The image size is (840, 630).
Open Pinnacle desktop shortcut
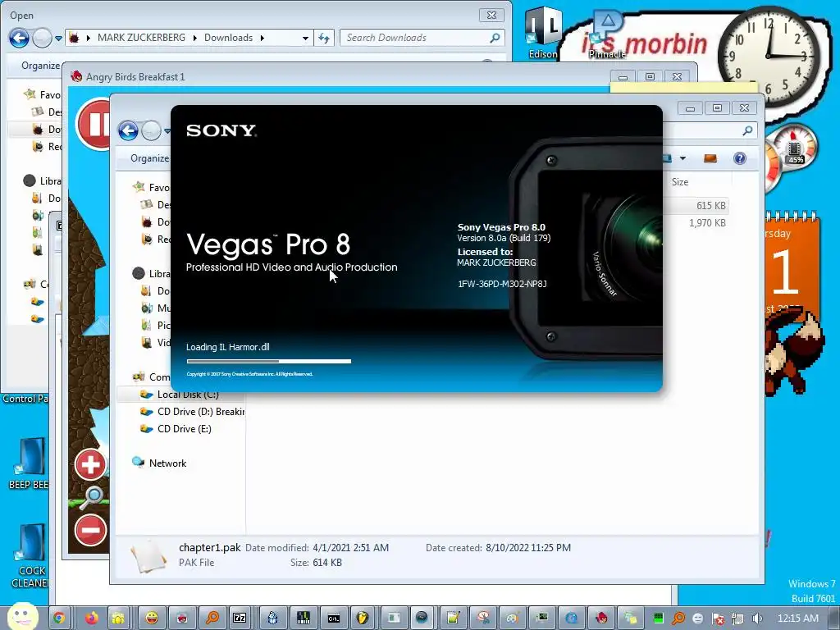pos(607,34)
